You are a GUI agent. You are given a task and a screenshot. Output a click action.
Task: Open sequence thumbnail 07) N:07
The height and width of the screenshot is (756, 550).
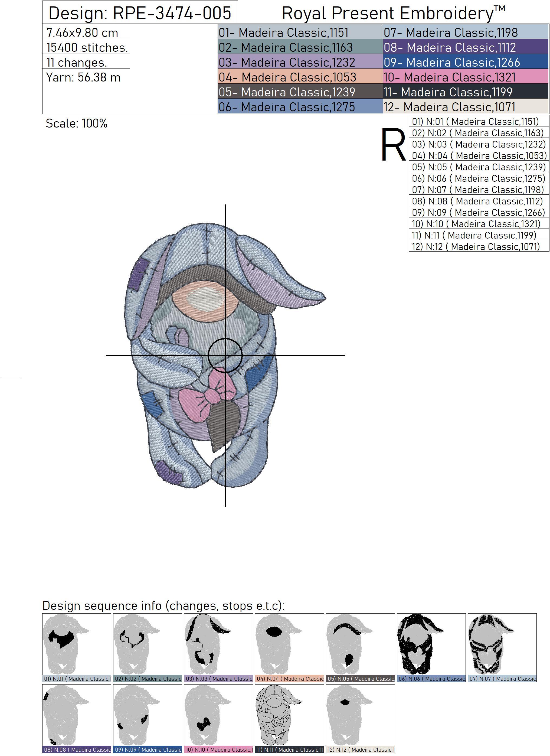point(502,647)
